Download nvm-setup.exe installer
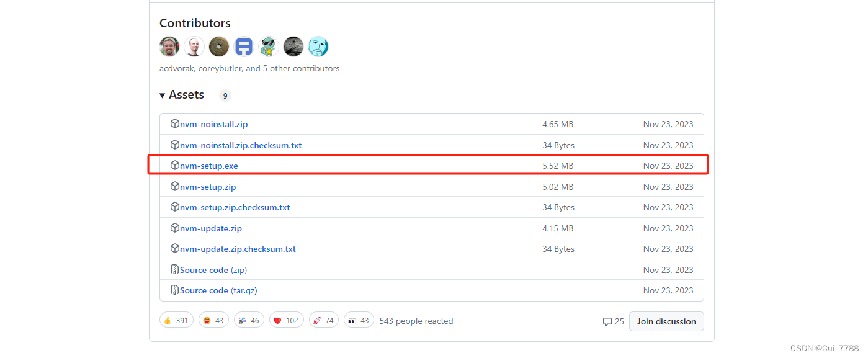 tap(209, 166)
